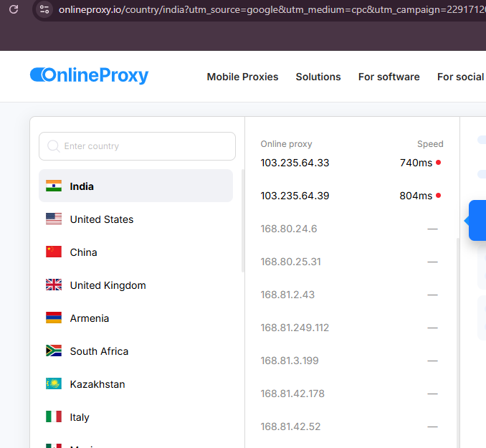Screen dimensions: 486x448
Task: Select Kazakhstan from country list
Action: 97,384
